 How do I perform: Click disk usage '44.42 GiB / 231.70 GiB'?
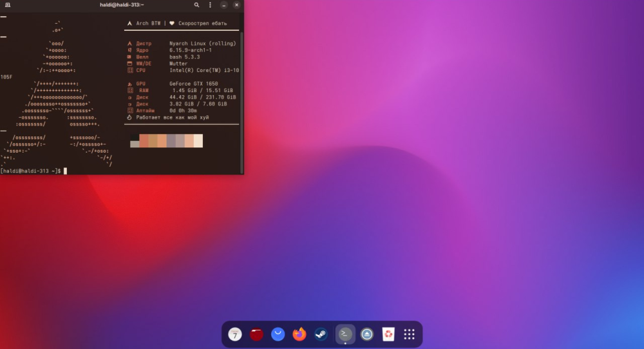tap(202, 97)
